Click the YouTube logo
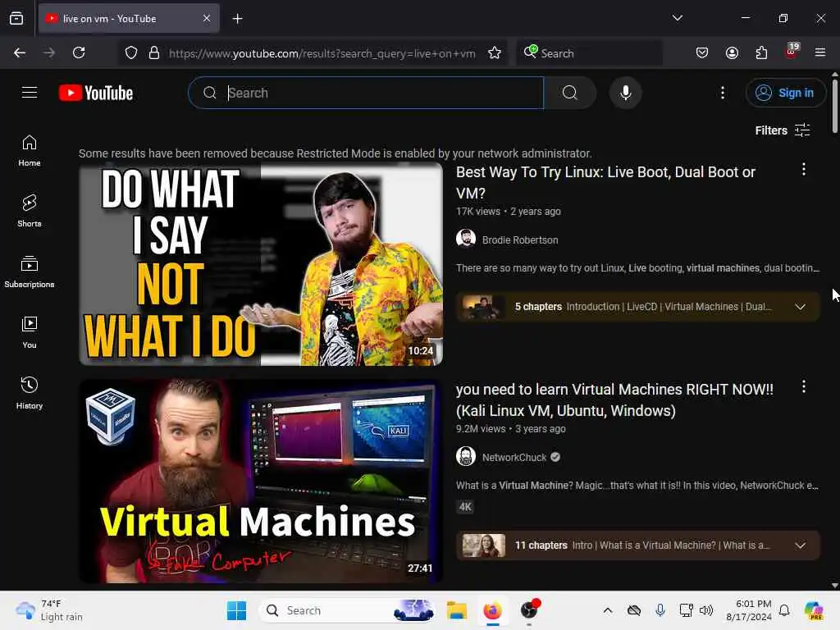The image size is (840, 630). 96,94
